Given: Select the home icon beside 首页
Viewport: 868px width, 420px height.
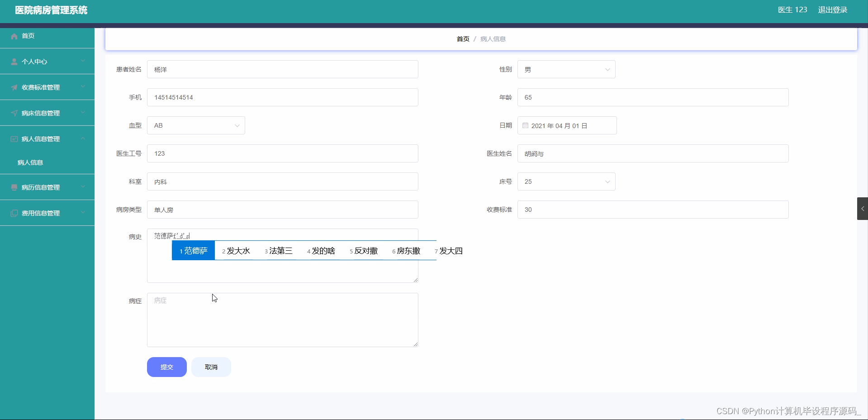Looking at the screenshot, I should (x=13, y=36).
